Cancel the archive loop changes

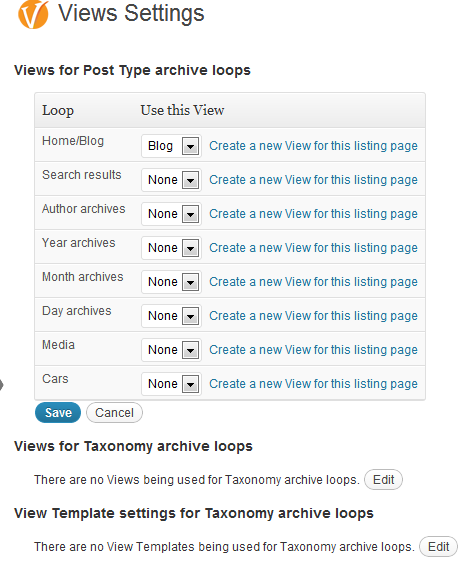tap(114, 413)
